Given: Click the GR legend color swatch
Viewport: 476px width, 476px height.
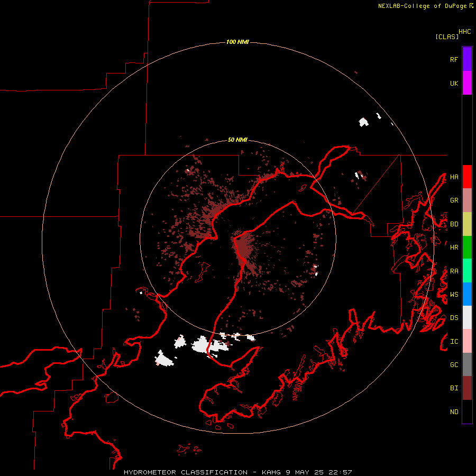Looking at the screenshot, I should tap(467, 200).
